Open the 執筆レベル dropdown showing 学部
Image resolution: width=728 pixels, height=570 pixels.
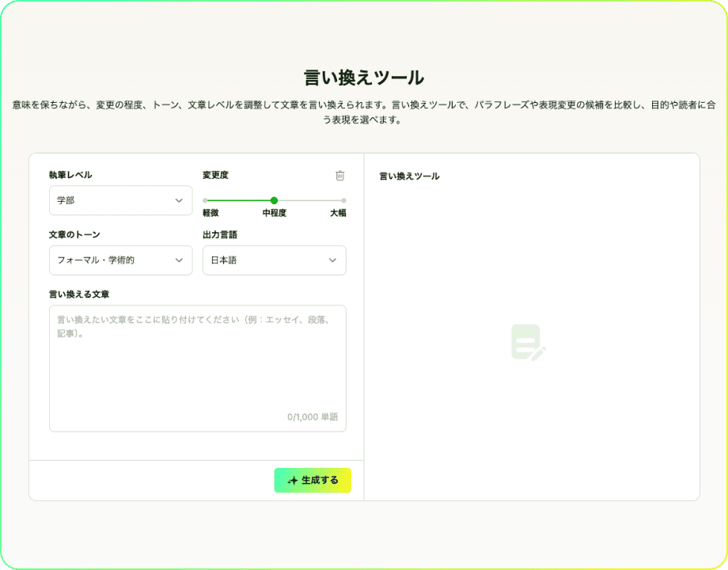click(121, 200)
